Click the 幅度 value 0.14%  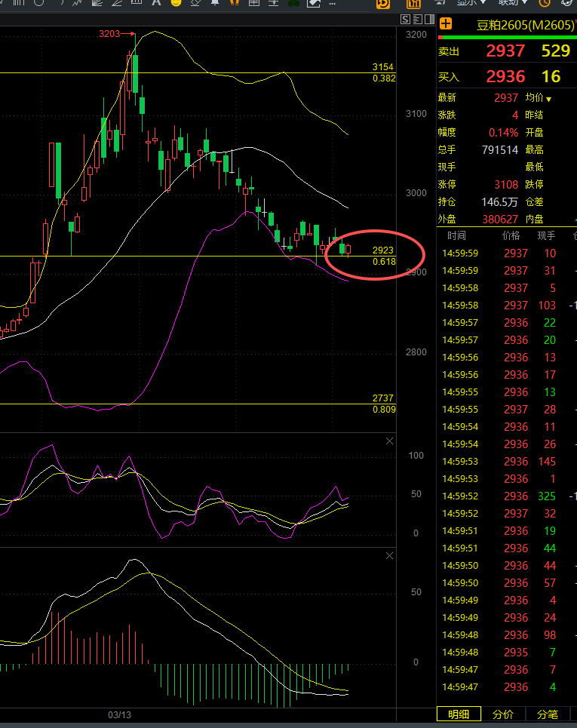pyautogui.click(x=503, y=133)
